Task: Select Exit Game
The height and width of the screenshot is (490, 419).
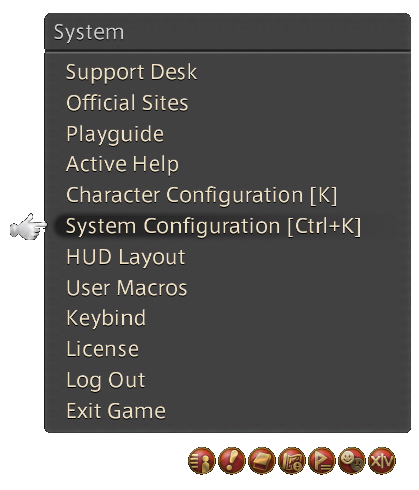Action: click(x=116, y=411)
